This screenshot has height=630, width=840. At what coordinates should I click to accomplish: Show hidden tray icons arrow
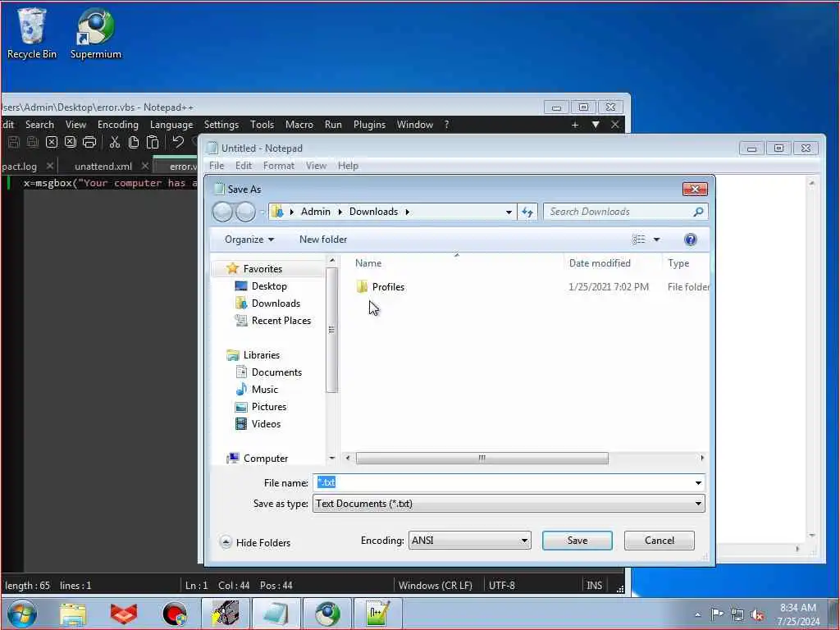697,614
